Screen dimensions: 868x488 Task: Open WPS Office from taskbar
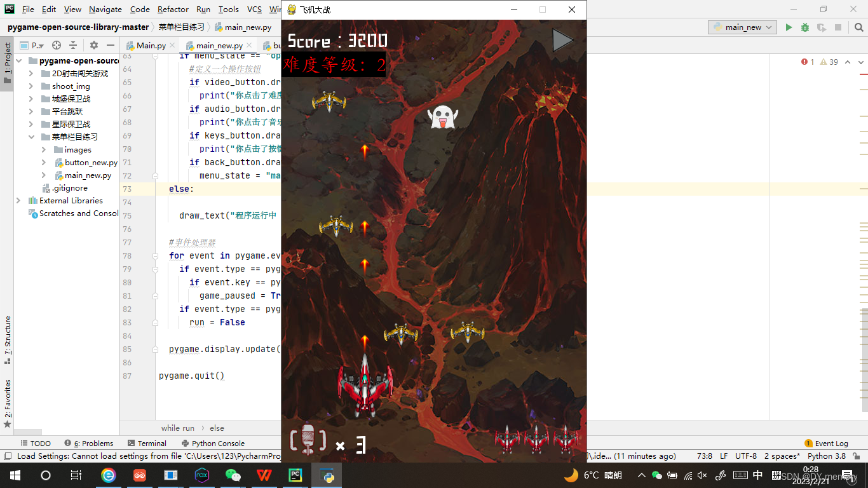pyautogui.click(x=264, y=475)
